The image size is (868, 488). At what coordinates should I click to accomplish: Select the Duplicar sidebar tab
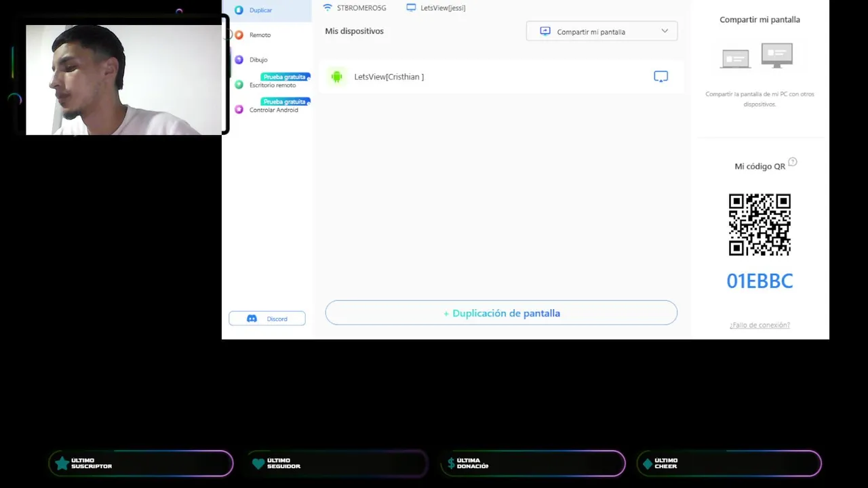(267, 10)
